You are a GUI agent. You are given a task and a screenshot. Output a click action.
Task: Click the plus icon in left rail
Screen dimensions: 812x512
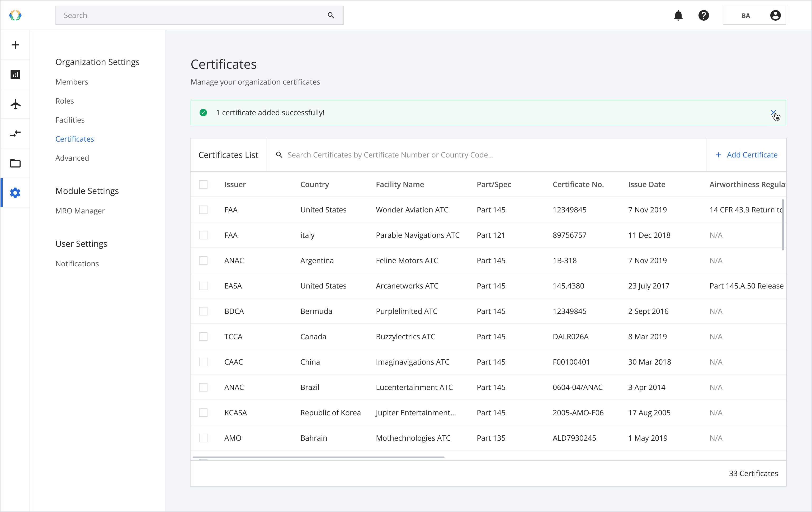15,45
